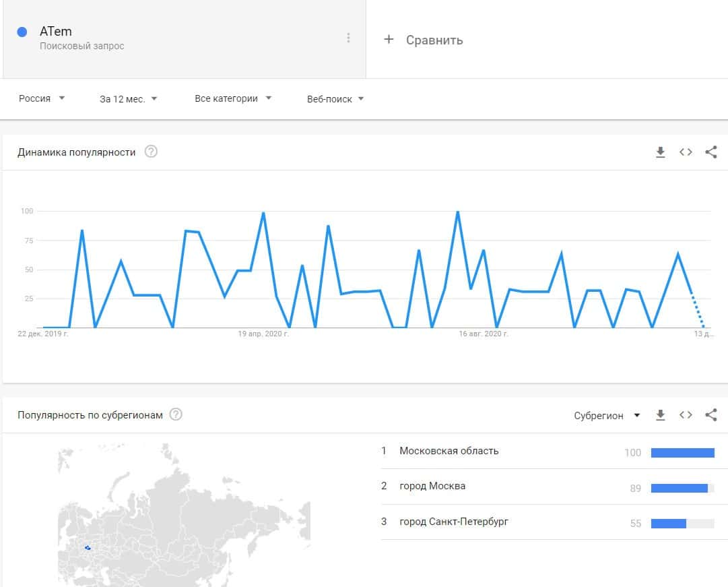Select город Санкт-Петербург in the ranking
The height and width of the screenshot is (587, 728).
(x=454, y=522)
